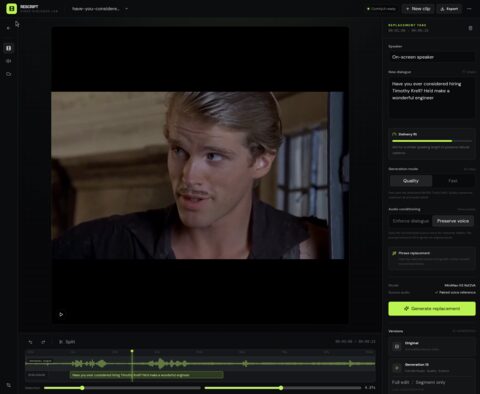Screen dimensions: 480x394
Task: Play the video with the play icon
Action: pyautogui.click(x=61, y=314)
